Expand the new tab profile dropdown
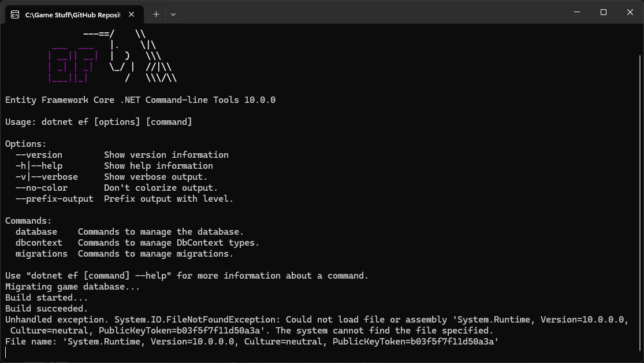The width and height of the screenshot is (644, 363). coord(173,14)
